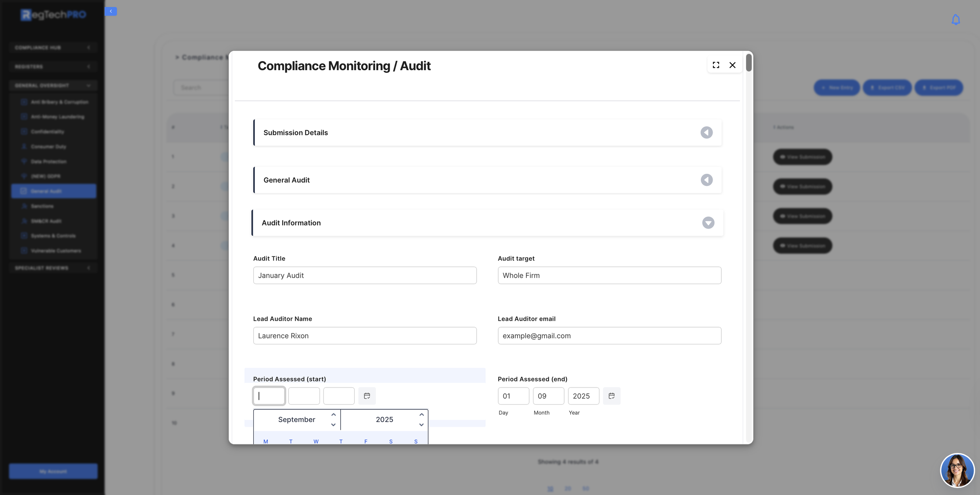Increase month with September up arrow

333,415
